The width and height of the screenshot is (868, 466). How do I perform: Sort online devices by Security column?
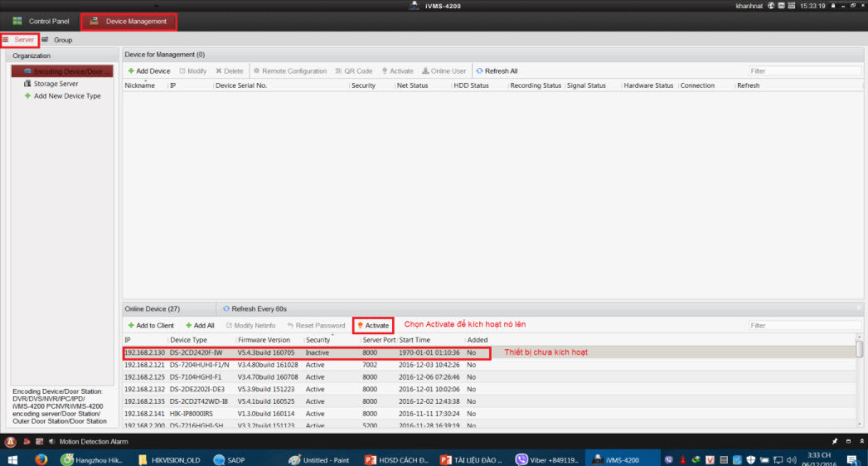(318, 340)
